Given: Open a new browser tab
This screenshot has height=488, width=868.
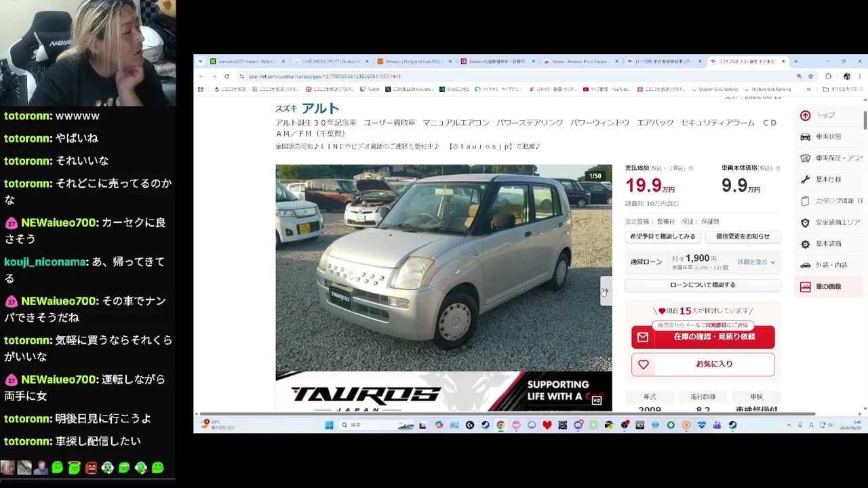Looking at the screenshot, I should pyautogui.click(x=796, y=61).
